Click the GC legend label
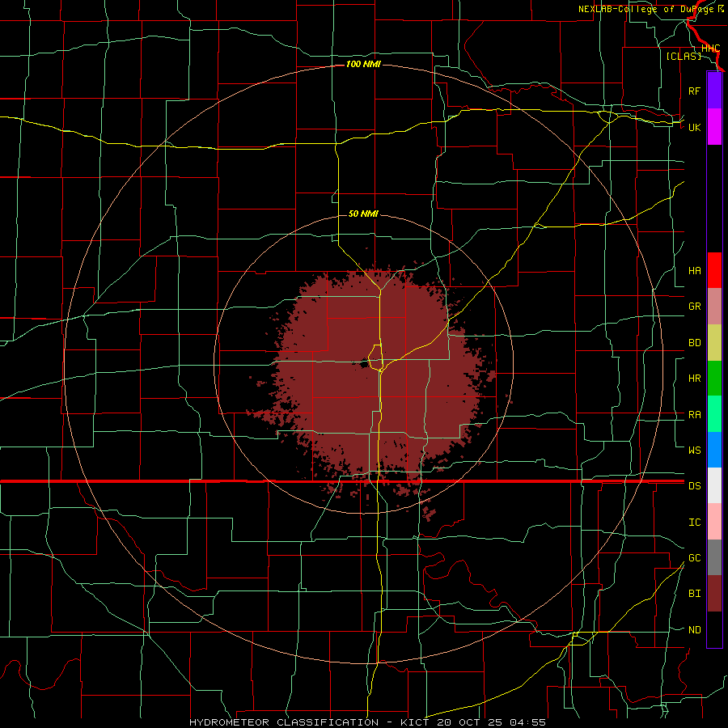728x728 pixels. point(695,558)
